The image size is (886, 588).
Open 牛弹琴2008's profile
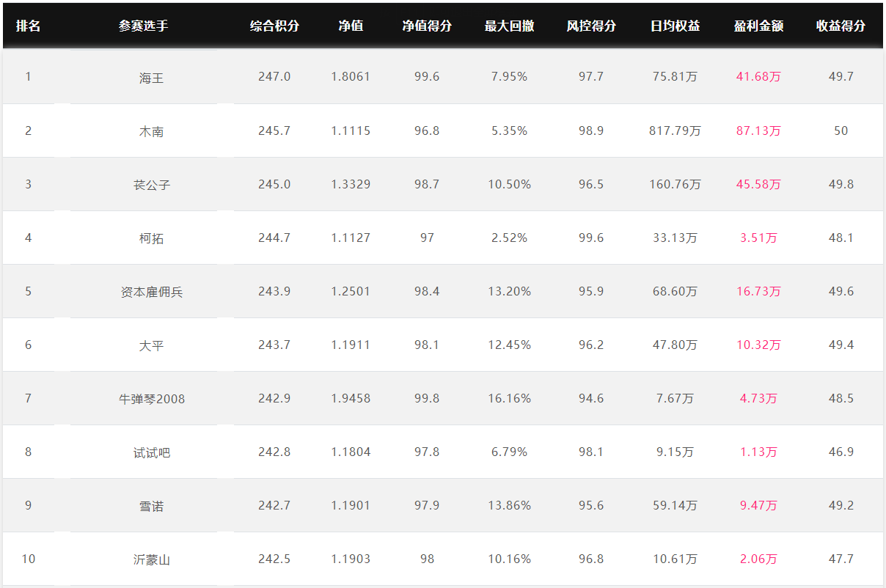(x=152, y=400)
